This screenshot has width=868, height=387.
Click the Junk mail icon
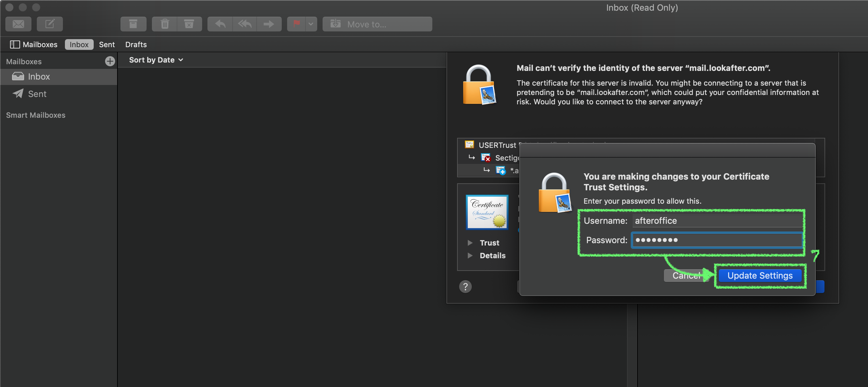(x=189, y=24)
